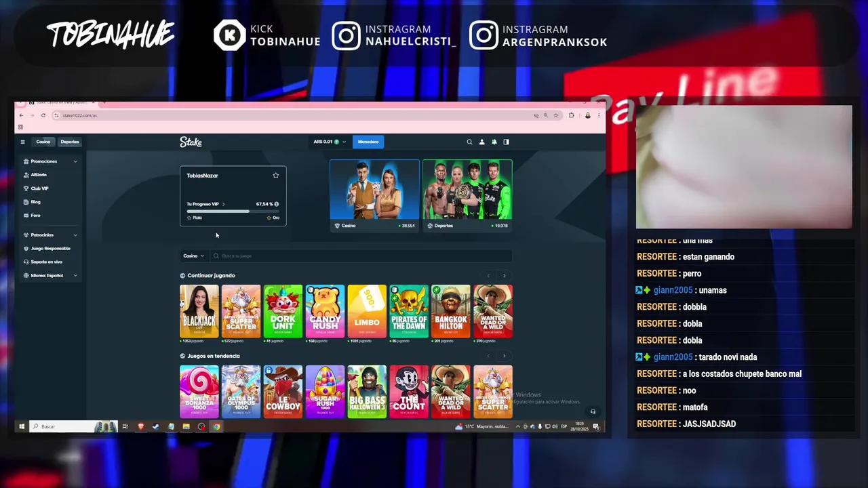Expand the Promociones sidebar section
Screen dimensions: 868x488
[50, 161]
